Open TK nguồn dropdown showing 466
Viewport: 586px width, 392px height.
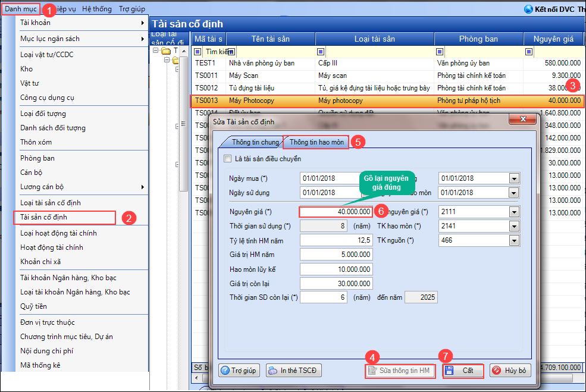click(514, 240)
